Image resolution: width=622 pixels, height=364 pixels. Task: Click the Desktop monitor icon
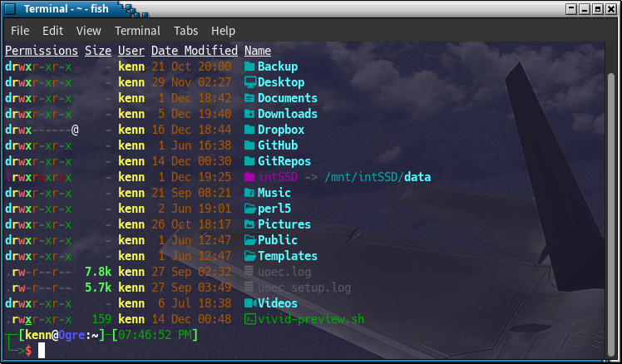(250, 82)
